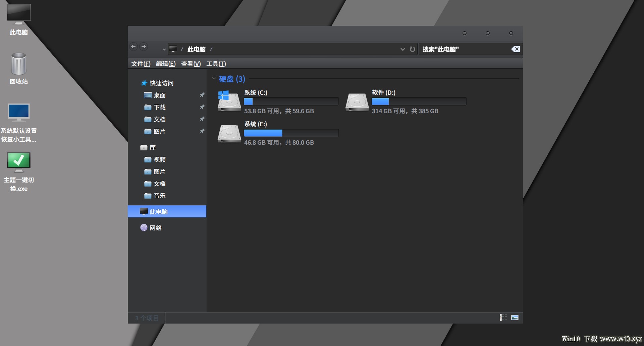Image resolution: width=644 pixels, height=346 pixels.
Task: Select the 系统 (E:) drive icon
Action: click(229, 133)
